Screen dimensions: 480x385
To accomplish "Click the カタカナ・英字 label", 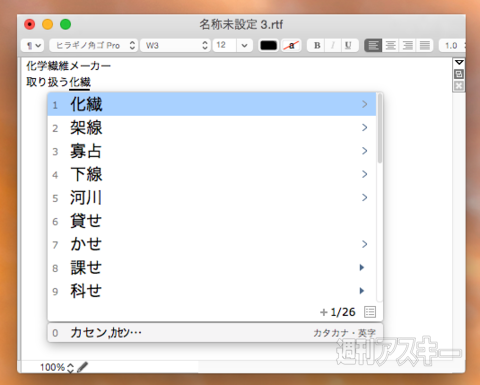I will 344,333.
